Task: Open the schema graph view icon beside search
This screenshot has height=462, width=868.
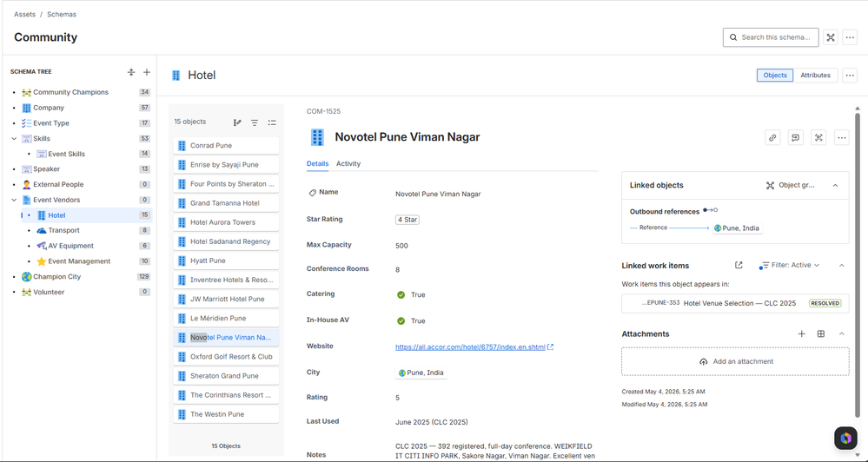Action: pos(831,37)
